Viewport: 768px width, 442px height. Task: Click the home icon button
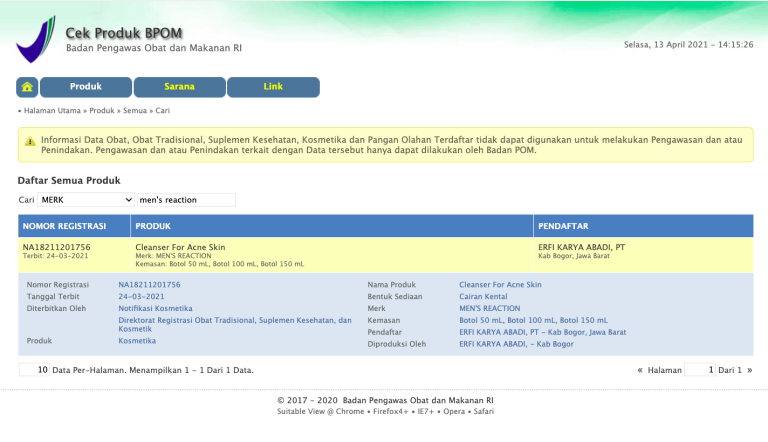click(x=27, y=87)
